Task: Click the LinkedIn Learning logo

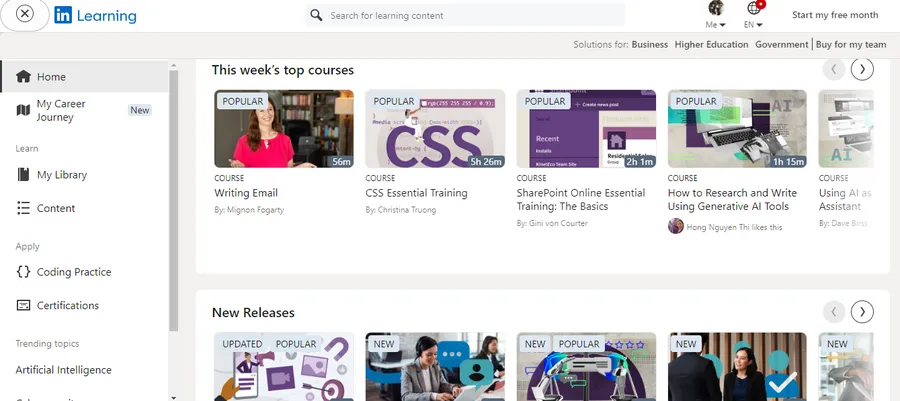Action: [95, 15]
